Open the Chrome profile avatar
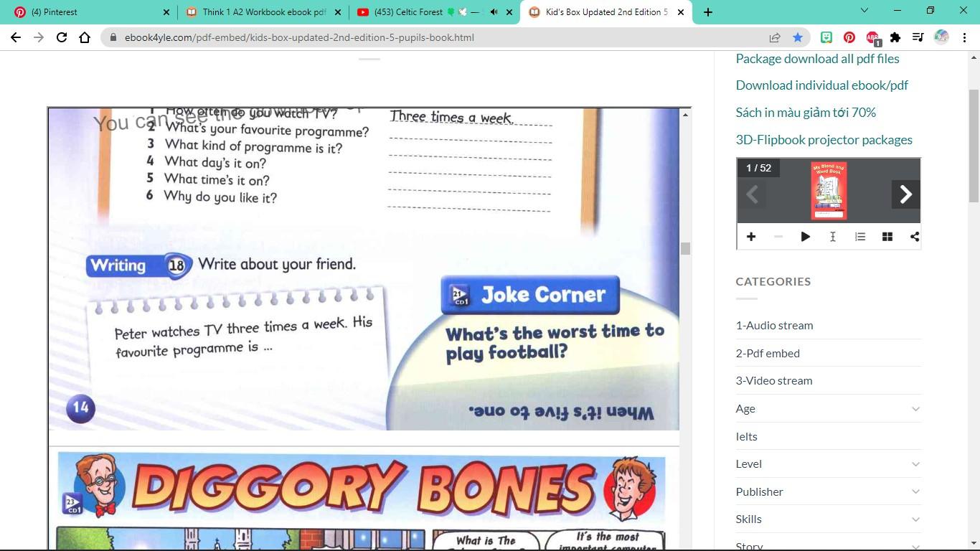 tap(941, 37)
